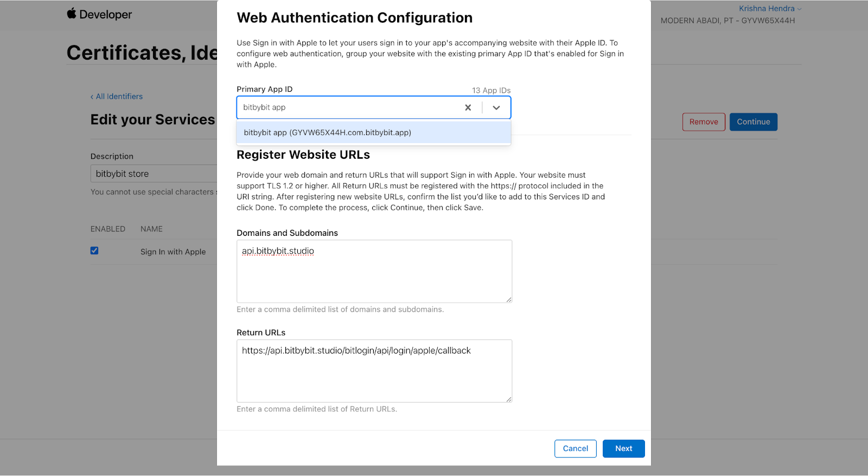Cancel the web authentication configuration
The height and width of the screenshot is (476, 868).
pos(575,448)
